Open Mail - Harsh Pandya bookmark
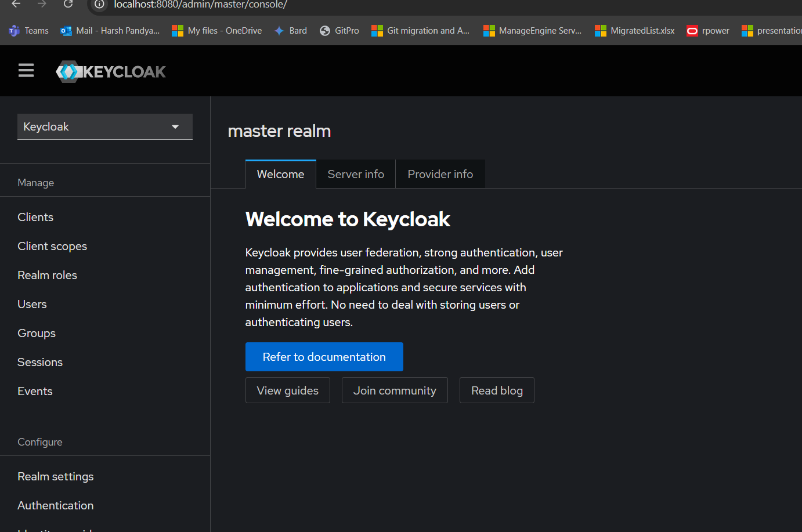Screen dimensions: 802x532 (x=110, y=31)
